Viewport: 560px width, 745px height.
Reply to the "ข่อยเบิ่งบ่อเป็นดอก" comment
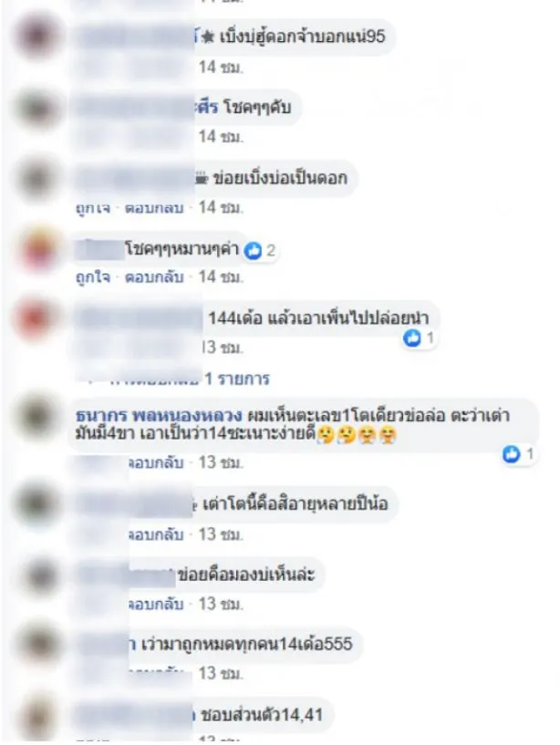(154, 208)
